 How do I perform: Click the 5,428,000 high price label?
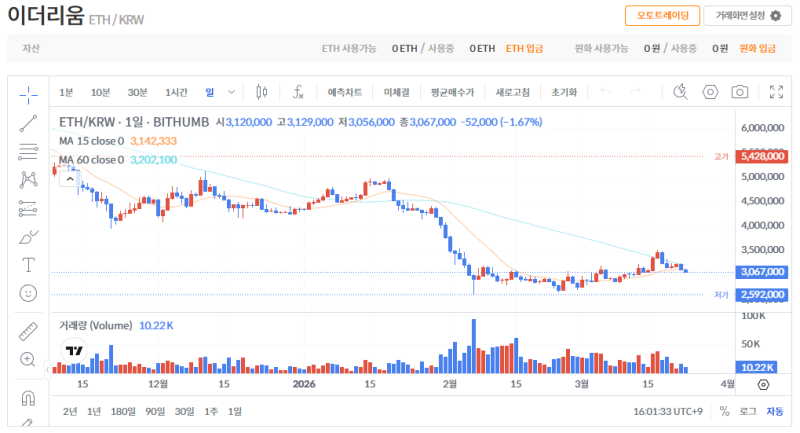click(762, 156)
